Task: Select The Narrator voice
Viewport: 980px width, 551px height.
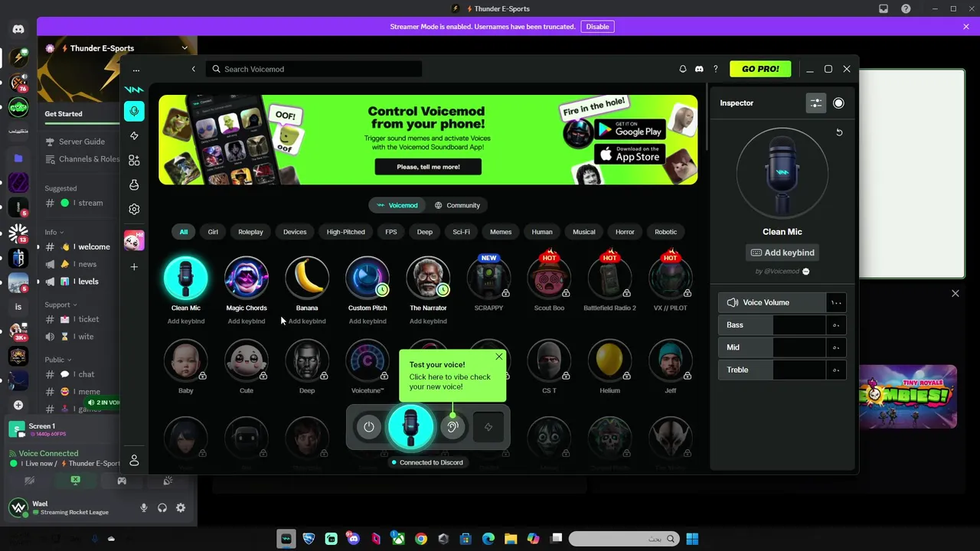Action: [x=428, y=278]
